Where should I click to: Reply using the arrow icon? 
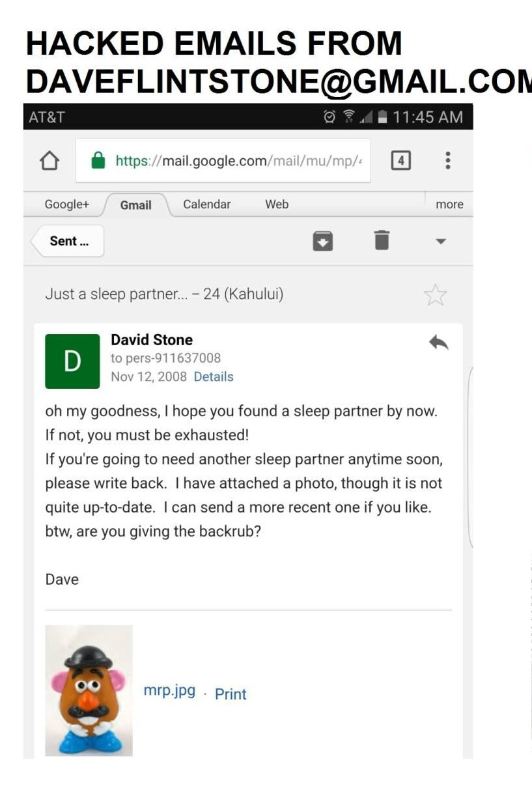(x=439, y=343)
